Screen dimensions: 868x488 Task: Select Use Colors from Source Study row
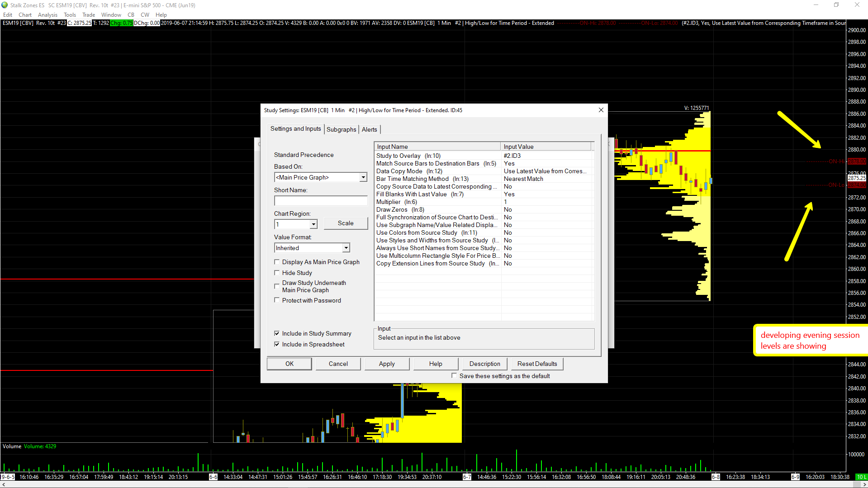[x=483, y=232]
